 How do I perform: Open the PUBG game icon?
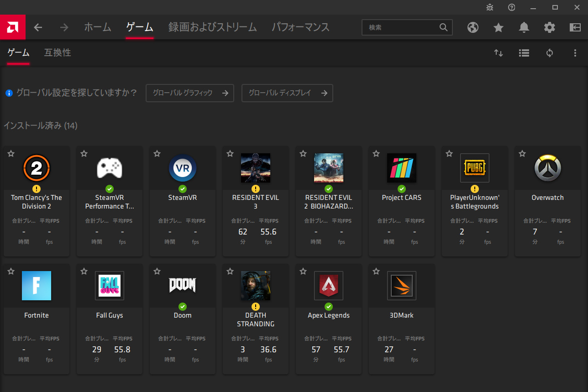pyautogui.click(x=475, y=168)
